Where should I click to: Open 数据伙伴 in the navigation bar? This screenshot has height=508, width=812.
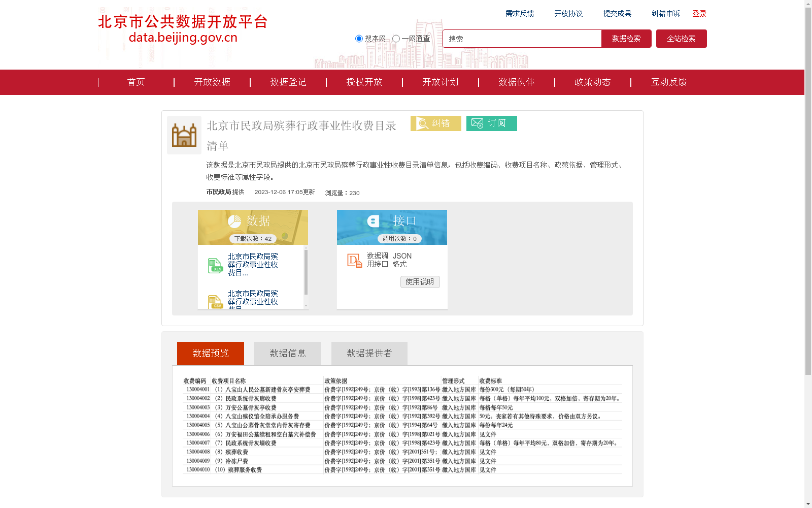(x=517, y=82)
